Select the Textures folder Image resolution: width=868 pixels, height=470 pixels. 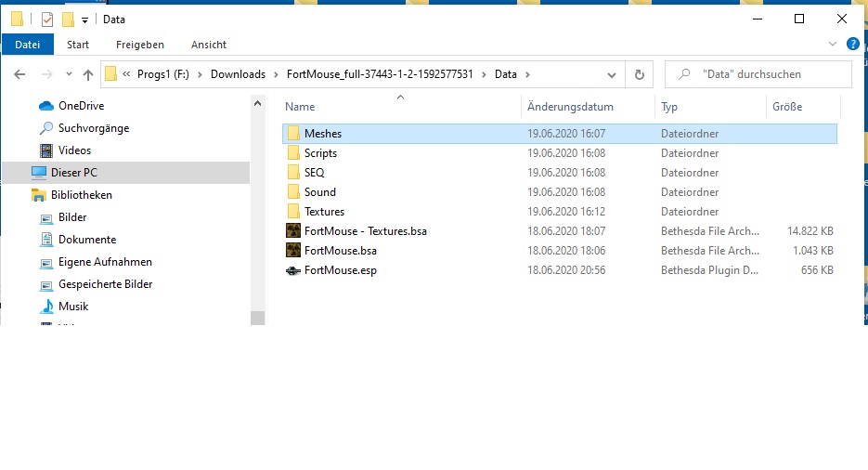click(324, 212)
